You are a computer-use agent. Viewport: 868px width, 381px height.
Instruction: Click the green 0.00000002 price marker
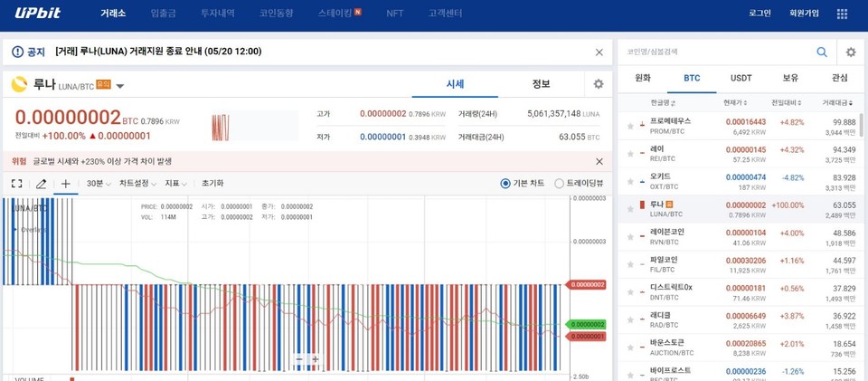(x=586, y=325)
